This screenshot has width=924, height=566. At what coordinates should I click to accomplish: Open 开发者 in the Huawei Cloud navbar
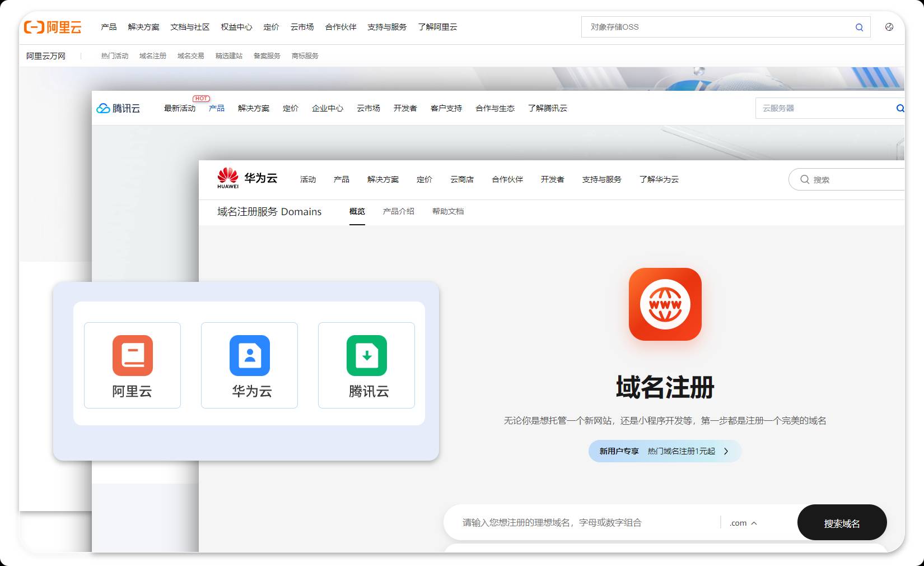(552, 179)
